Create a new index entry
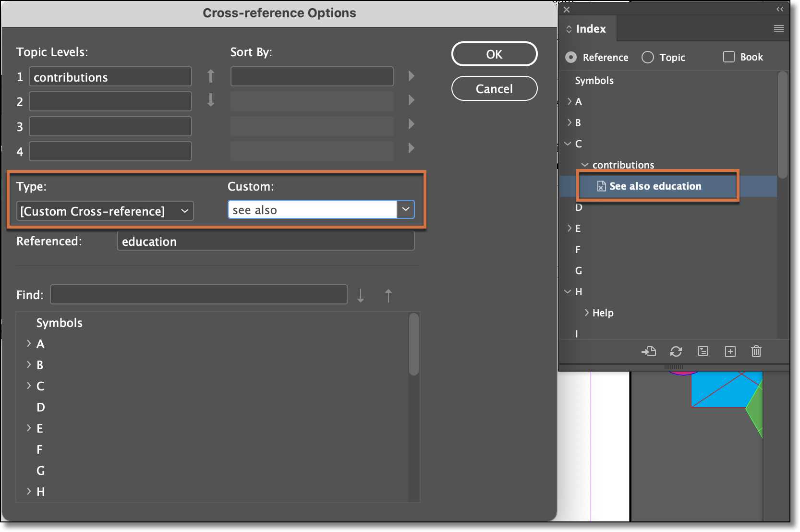 pyautogui.click(x=730, y=351)
